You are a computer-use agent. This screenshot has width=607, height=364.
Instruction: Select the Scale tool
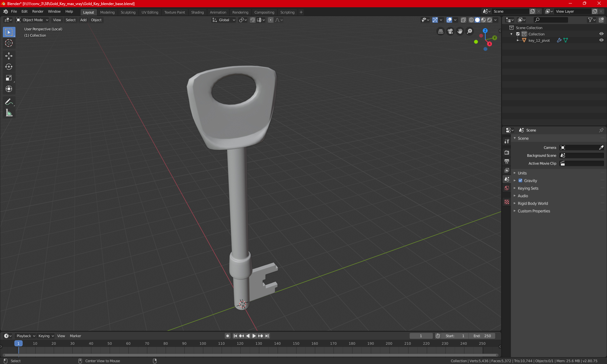9,78
